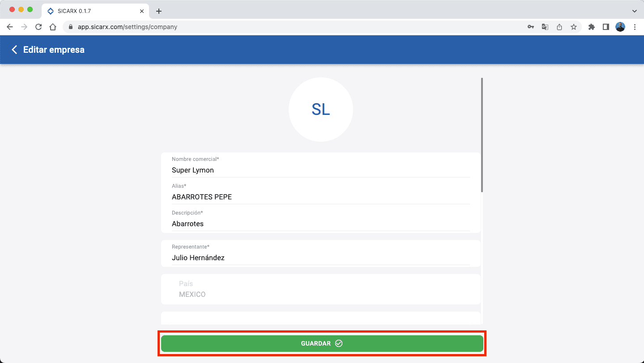Click the Alias field with ABARROTES PEPE

click(320, 197)
